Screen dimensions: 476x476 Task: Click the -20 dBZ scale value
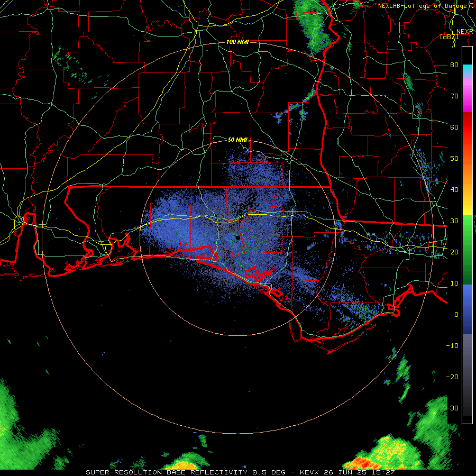(x=452, y=377)
